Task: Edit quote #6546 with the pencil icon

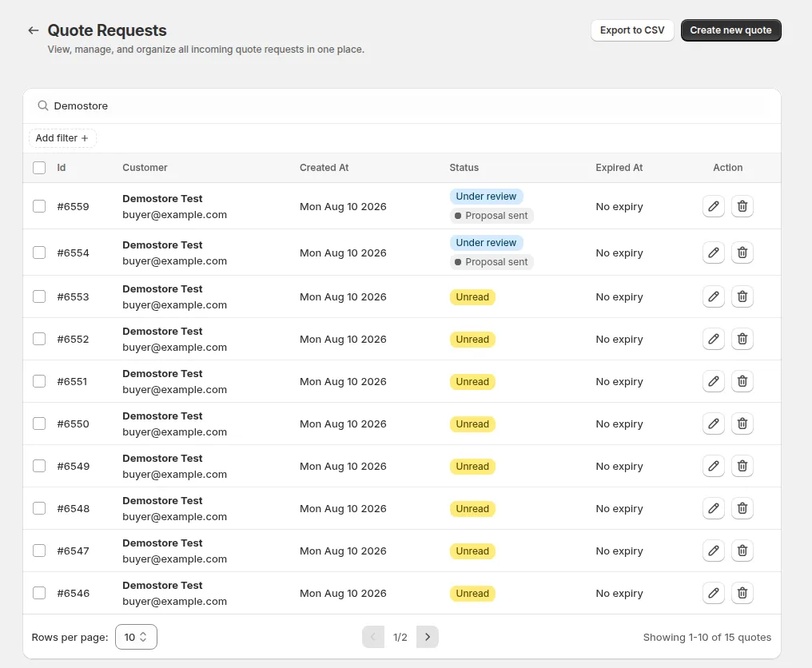Action: click(x=713, y=594)
